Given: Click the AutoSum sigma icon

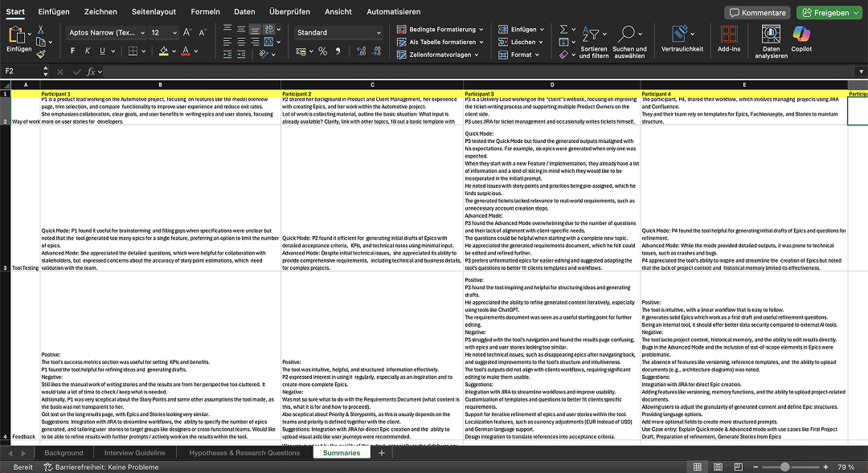Looking at the screenshot, I should (x=563, y=30).
